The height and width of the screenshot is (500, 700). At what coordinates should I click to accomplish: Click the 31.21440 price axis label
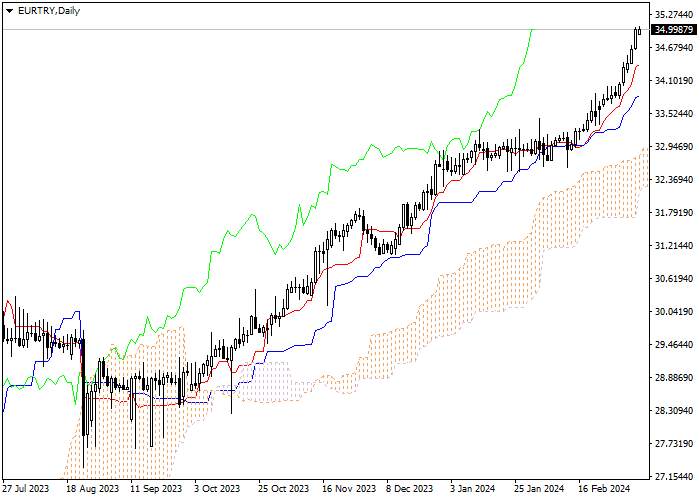[674, 246]
